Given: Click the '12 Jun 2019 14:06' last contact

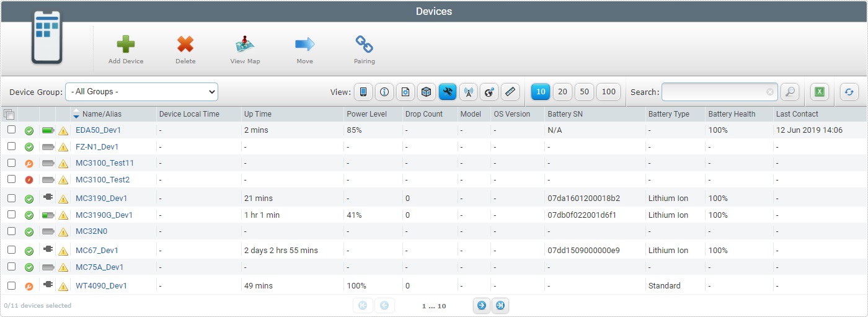Looking at the screenshot, I should (x=809, y=130).
